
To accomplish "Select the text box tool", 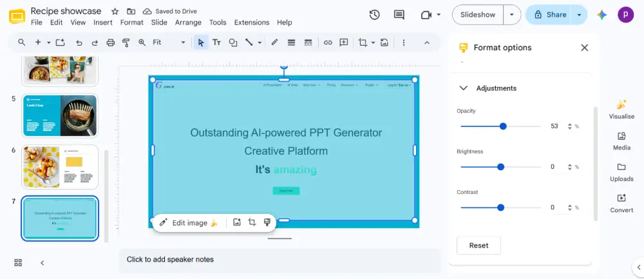I will coord(216,43).
